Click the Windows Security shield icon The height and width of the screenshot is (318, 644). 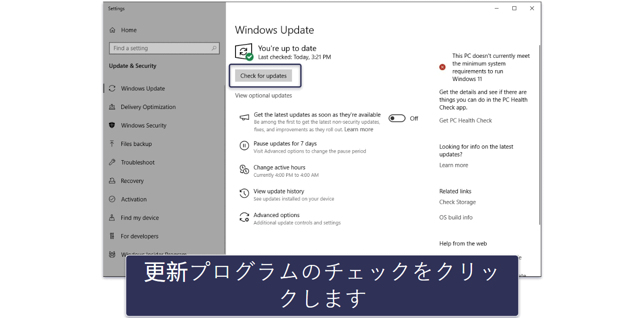pyautogui.click(x=112, y=126)
